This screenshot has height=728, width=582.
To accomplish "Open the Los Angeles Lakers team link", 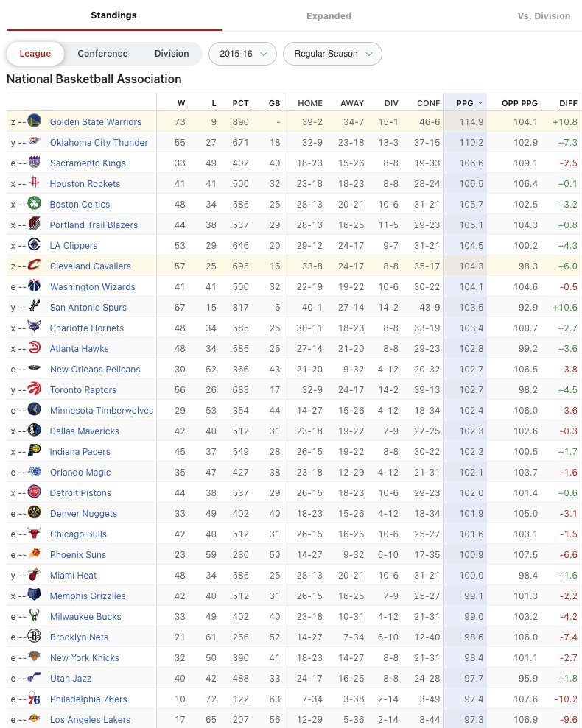I will pyautogui.click(x=90, y=719).
